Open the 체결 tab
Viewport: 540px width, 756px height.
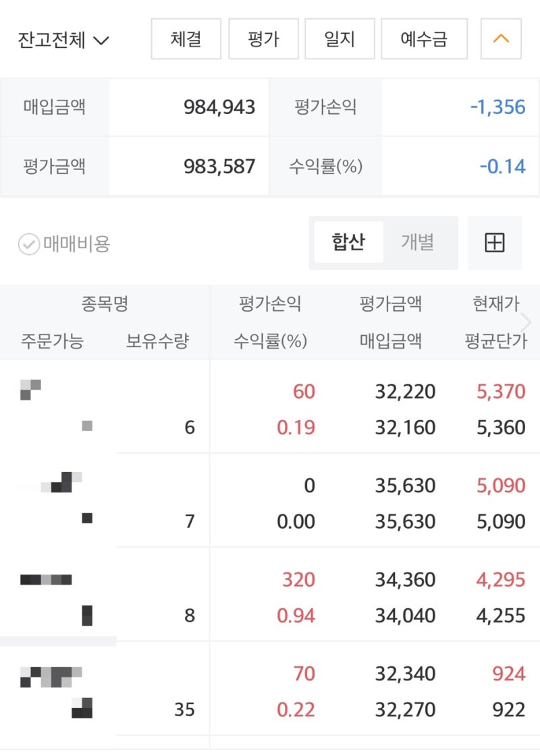click(x=186, y=39)
